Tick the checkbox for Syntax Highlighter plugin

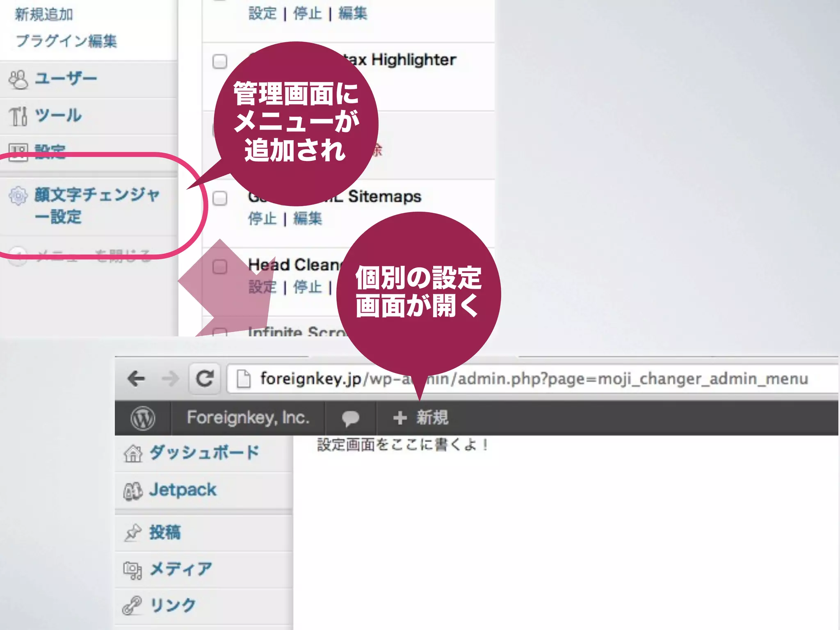coord(220,62)
